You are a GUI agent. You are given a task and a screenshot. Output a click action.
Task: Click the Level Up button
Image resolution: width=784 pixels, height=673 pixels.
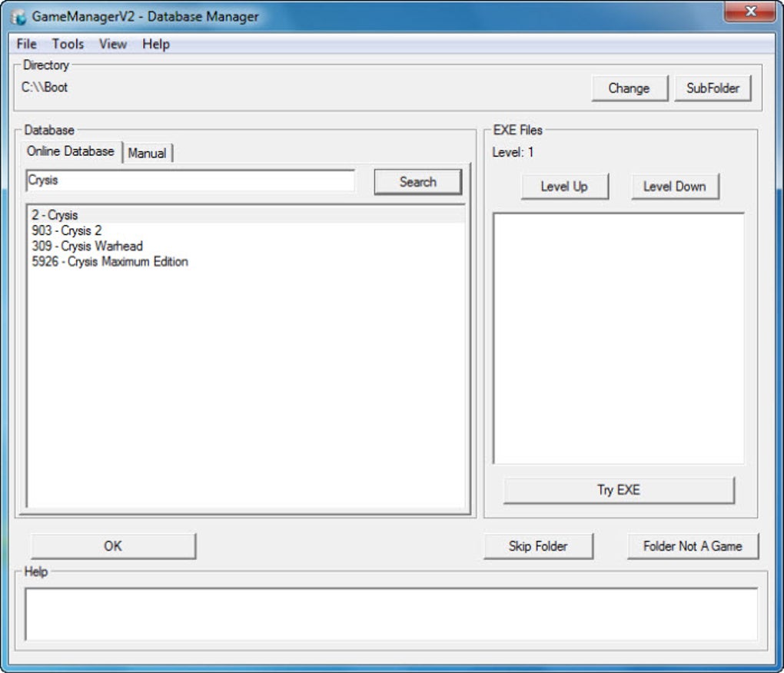[x=564, y=187]
